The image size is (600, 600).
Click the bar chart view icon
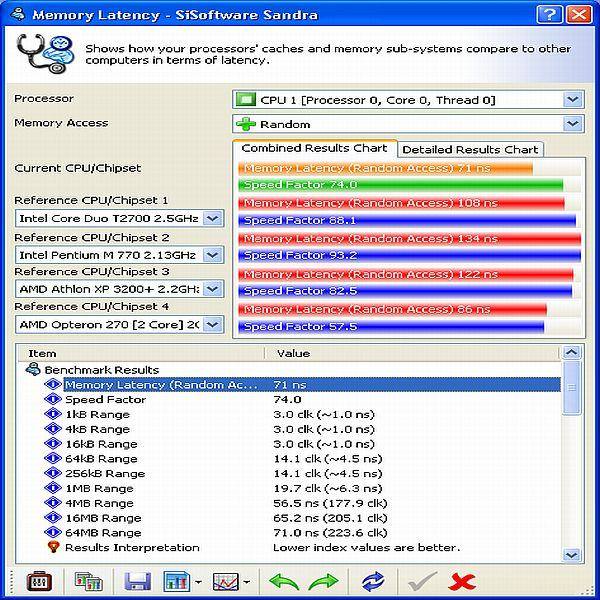coord(177,582)
